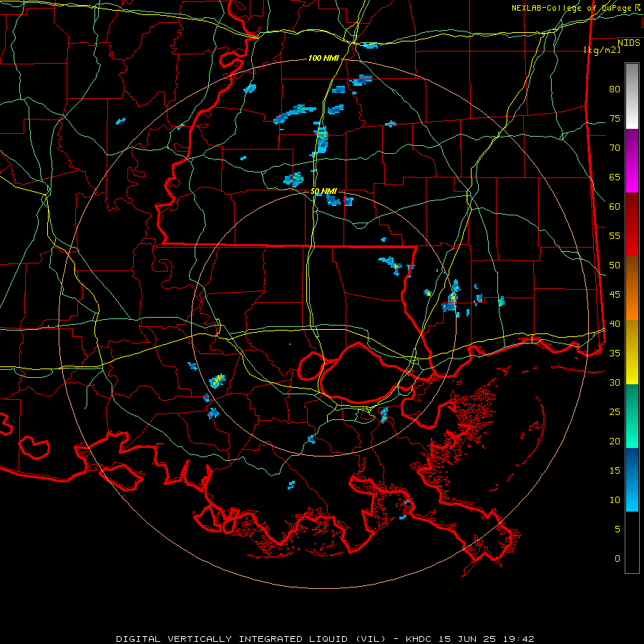The width and height of the screenshot is (644, 644).
Task: Click the 15 JUN 25 date in the caption
Action: click(x=469, y=639)
